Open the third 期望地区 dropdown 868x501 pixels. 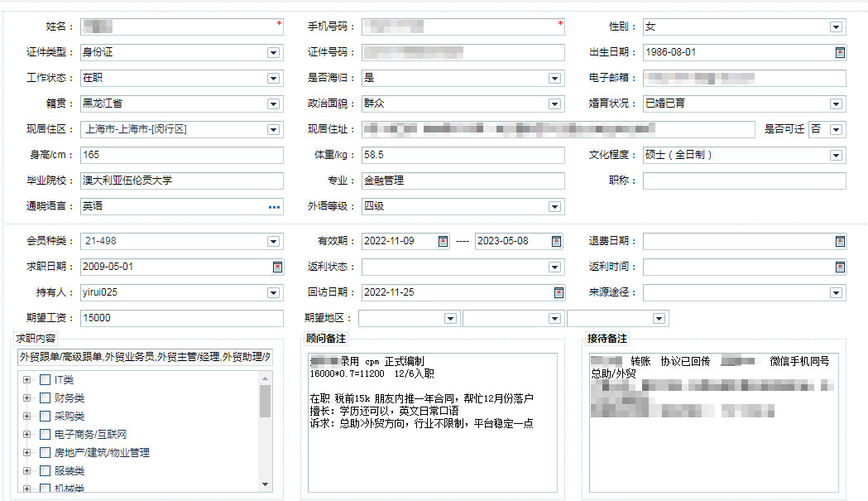[x=659, y=318]
